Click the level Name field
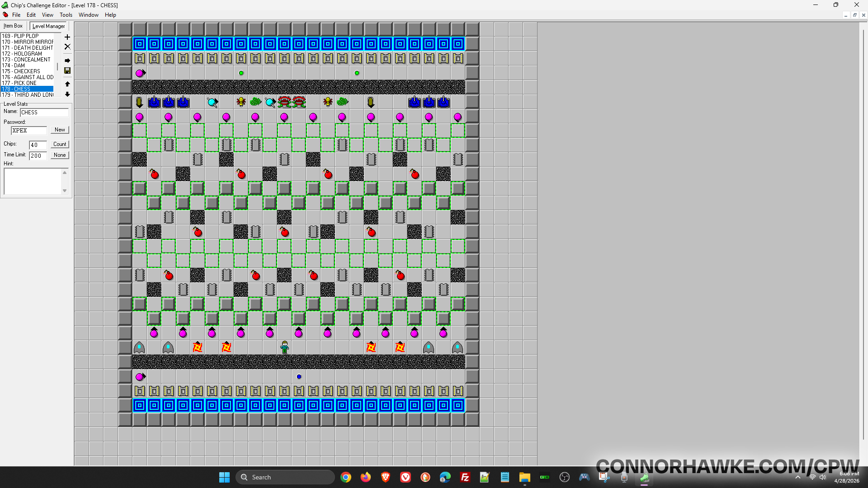 [x=44, y=113]
